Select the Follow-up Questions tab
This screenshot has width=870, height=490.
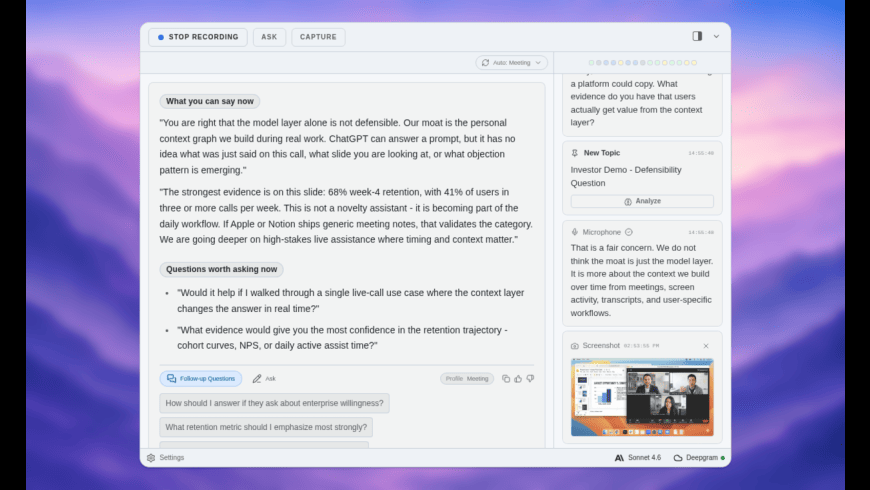201,378
